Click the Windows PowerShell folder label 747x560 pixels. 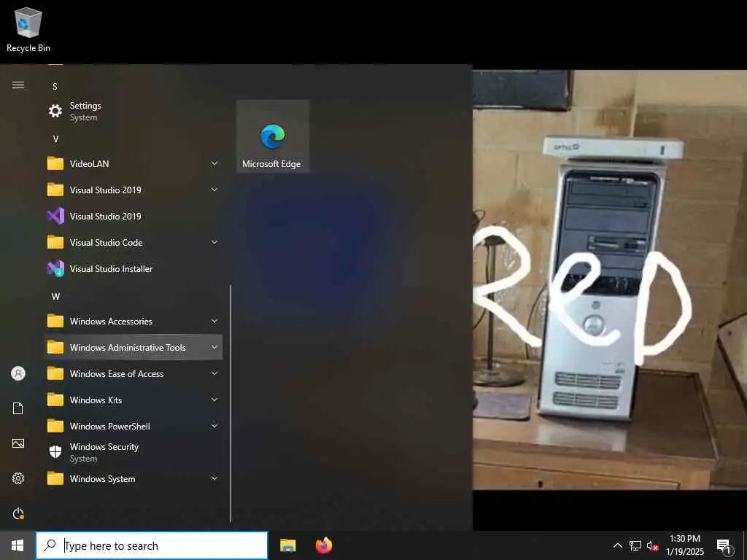[110, 426]
